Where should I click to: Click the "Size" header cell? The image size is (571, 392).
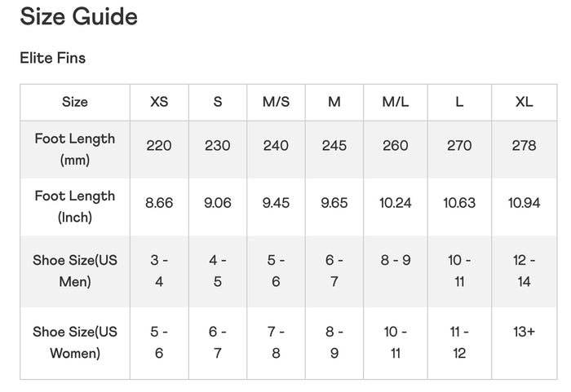coord(75,102)
